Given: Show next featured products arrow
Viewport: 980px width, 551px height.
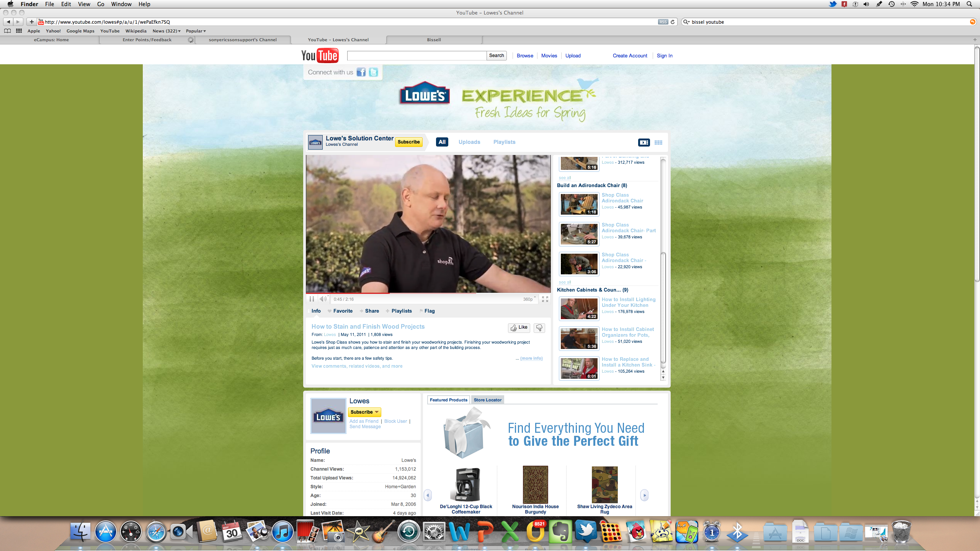Looking at the screenshot, I should 645,495.
